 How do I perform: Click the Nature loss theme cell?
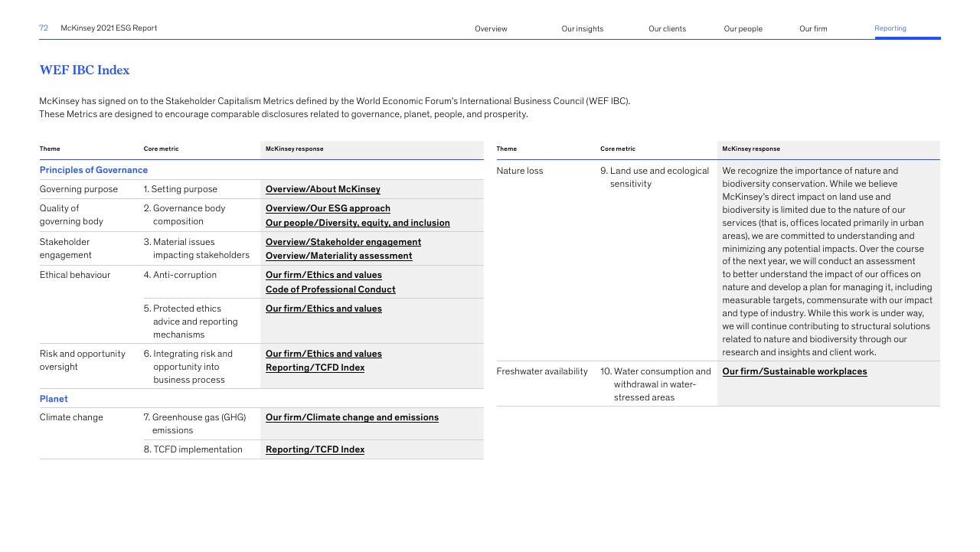pos(520,171)
